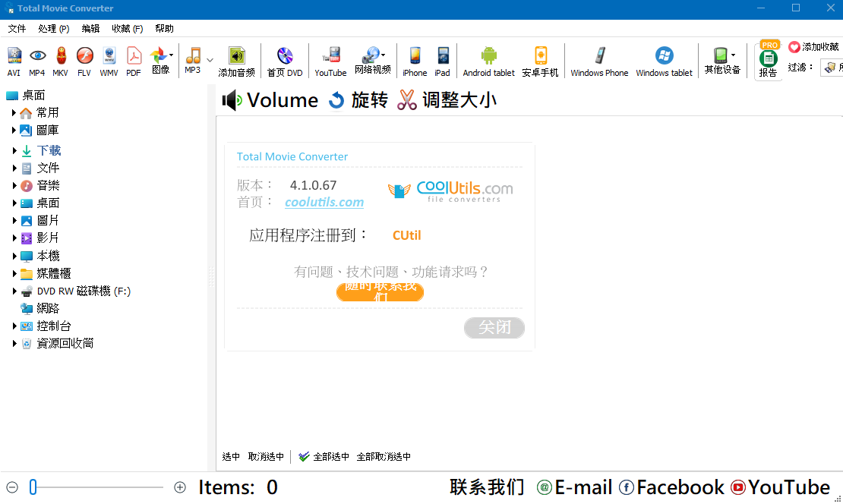This screenshot has width=843, height=504.
Task: Click 添加收藏 add to favorites heart
Action: (813, 47)
